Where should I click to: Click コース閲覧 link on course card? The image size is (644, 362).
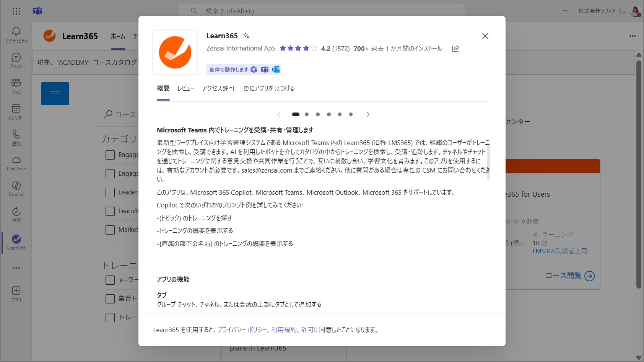tap(564, 276)
